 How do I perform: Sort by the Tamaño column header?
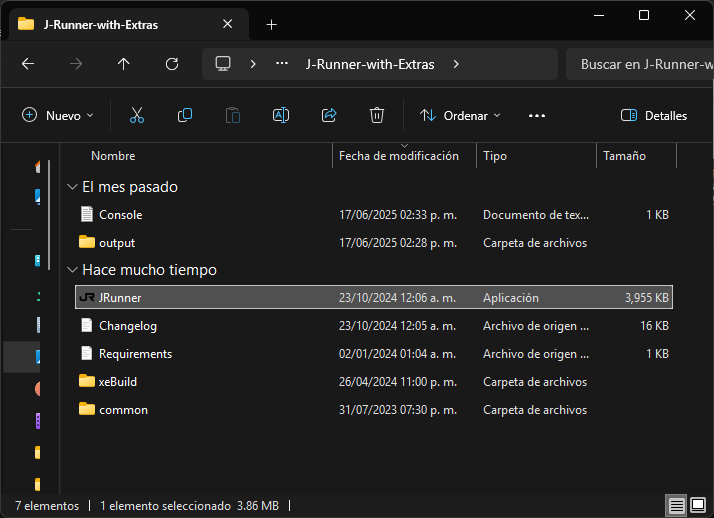coord(624,156)
